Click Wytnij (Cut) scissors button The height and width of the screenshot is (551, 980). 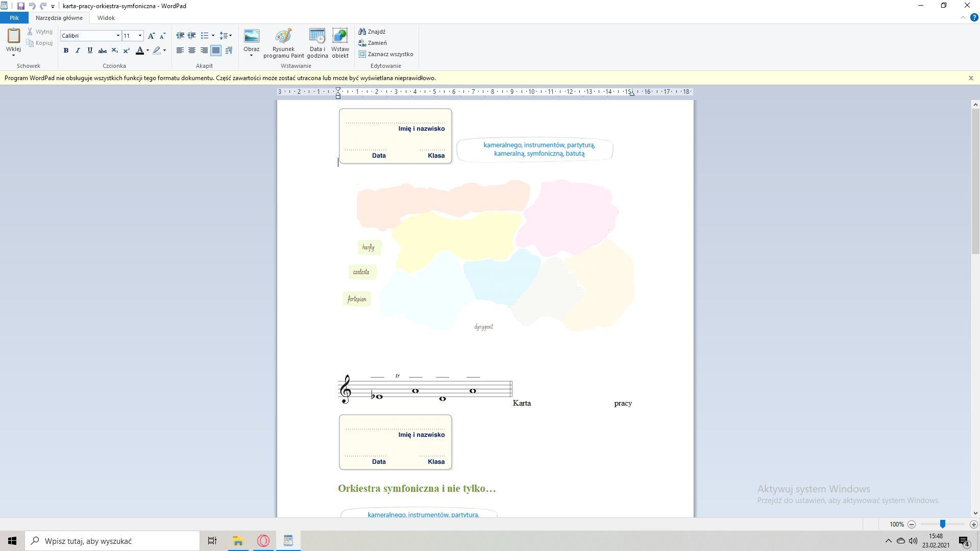pos(40,32)
